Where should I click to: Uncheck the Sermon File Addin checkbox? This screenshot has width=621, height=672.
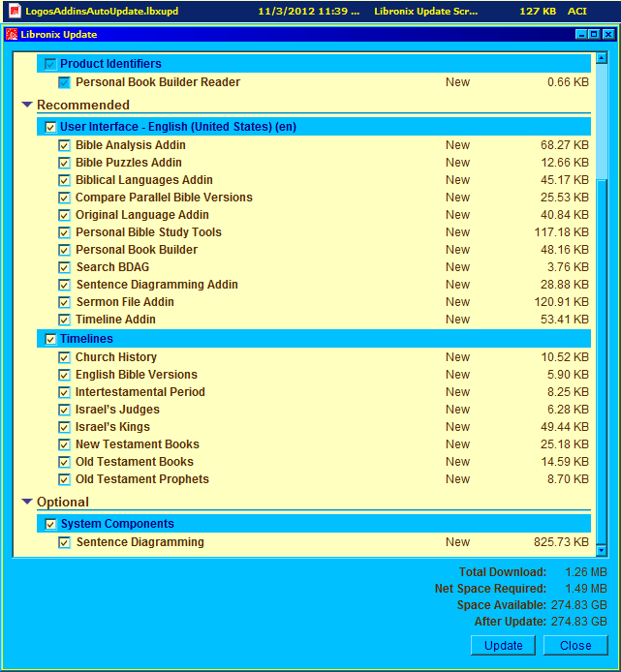(x=64, y=302)
